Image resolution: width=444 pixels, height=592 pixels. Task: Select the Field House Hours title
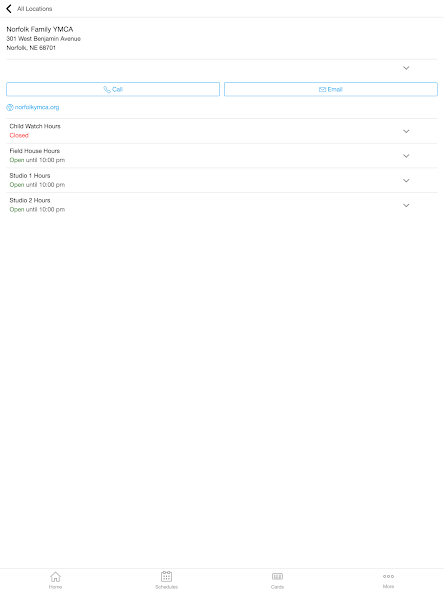coord(34,151)
